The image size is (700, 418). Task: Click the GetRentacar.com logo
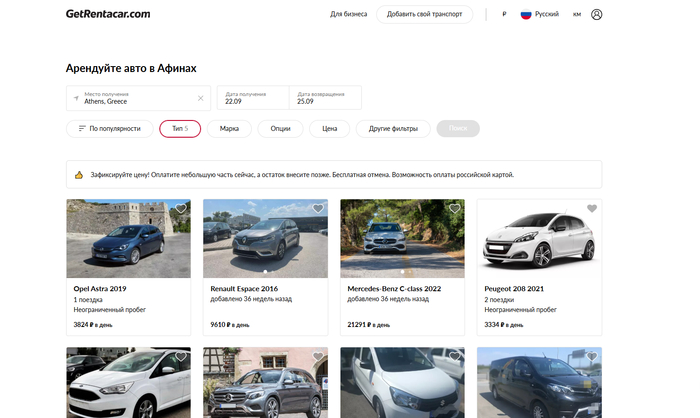point(108,14)
